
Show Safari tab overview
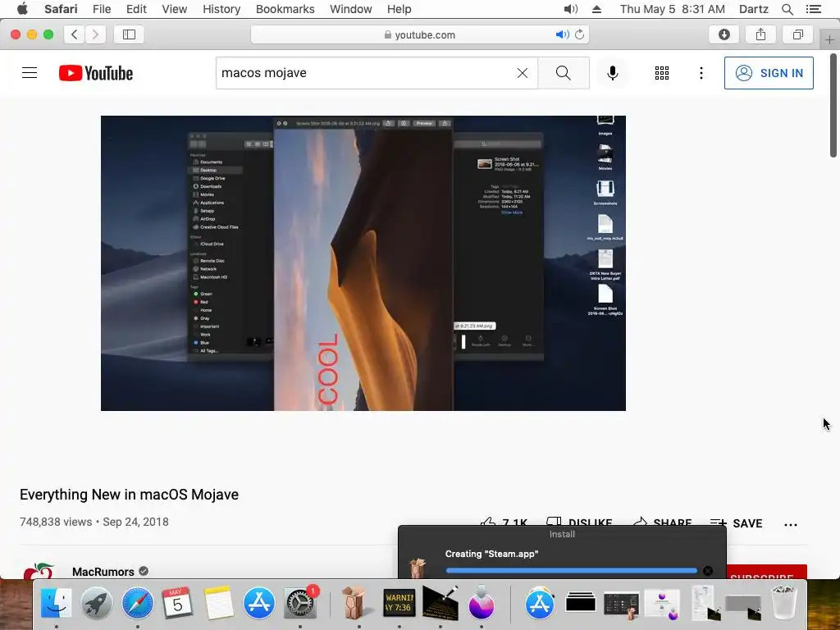797,34
